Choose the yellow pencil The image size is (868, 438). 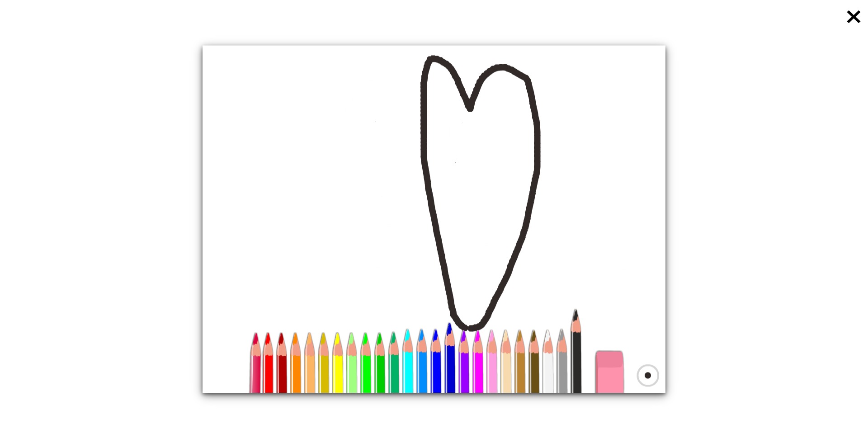[338, 363]
